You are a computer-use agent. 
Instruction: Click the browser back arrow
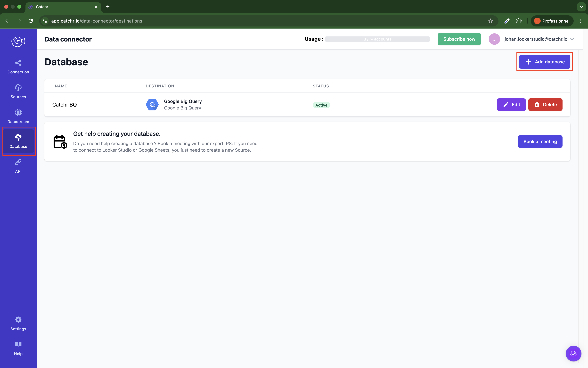[7, 21]
